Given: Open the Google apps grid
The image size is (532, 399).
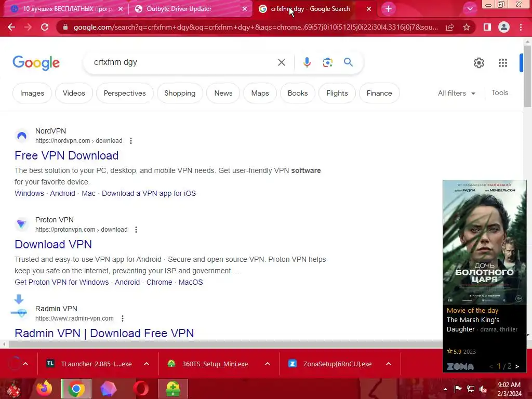Looking at the screenshot, I should pyautogui.click(x=503, y=63).
